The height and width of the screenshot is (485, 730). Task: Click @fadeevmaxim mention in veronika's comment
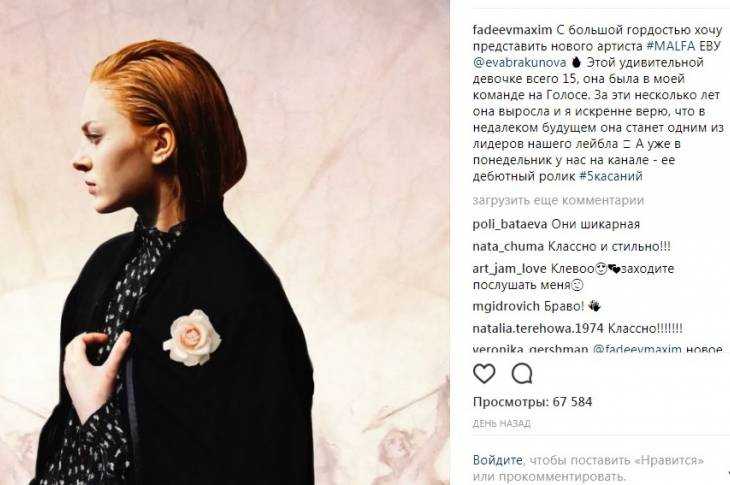[x=637, y=349]
